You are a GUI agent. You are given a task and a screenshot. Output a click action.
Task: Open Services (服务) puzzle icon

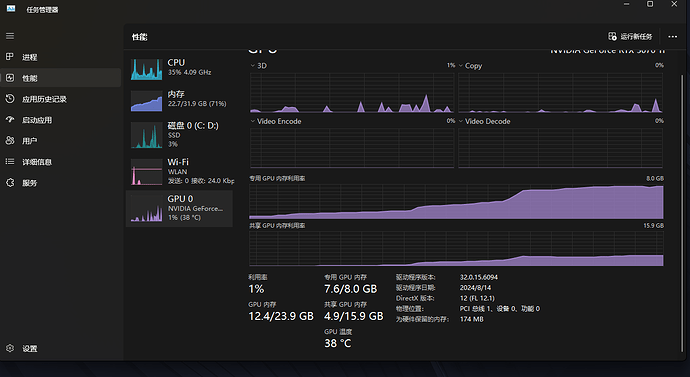10,183
